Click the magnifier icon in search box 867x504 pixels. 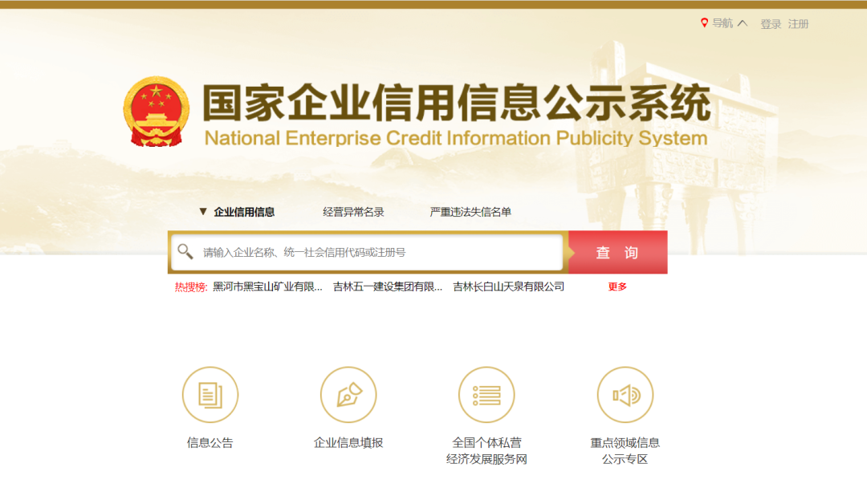tap(185, 251)
